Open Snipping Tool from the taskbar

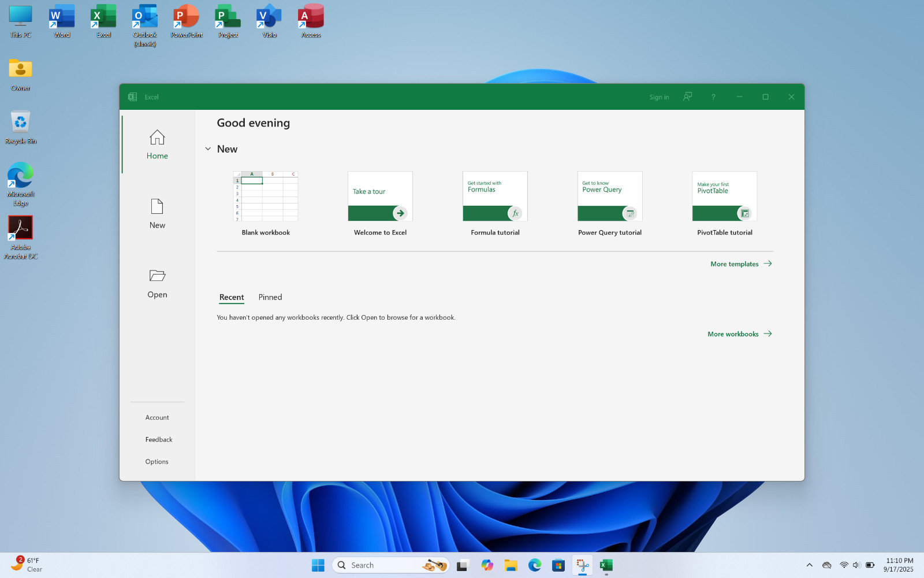point(582,565)
